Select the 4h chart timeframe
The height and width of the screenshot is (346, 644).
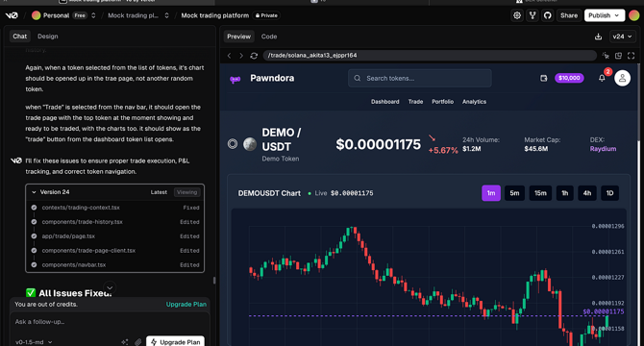coord(587,193)
